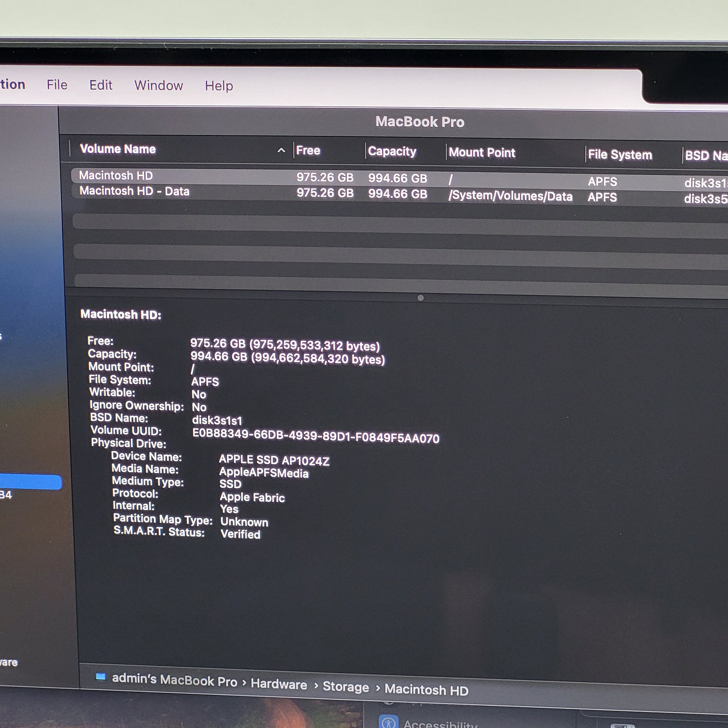Go to Hardware in the path bar
Image resolution: width=728 pixels, height=728 pixels.
coord(279,684)
